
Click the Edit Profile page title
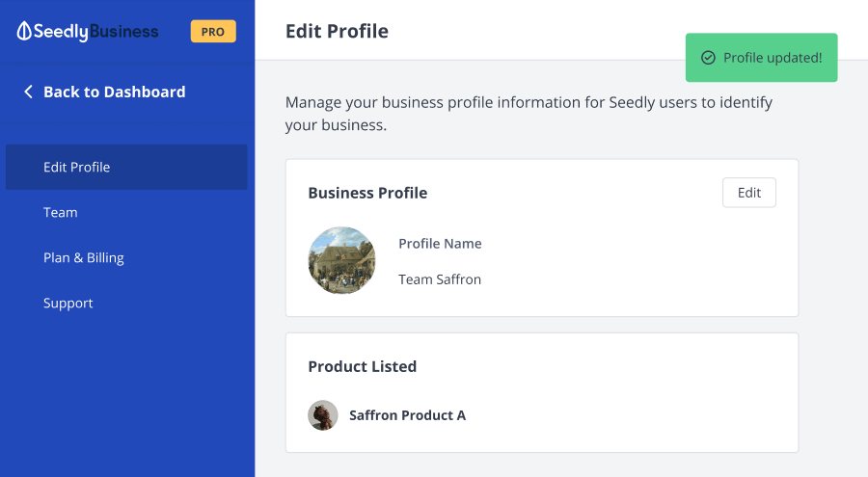tap(337, 31)
